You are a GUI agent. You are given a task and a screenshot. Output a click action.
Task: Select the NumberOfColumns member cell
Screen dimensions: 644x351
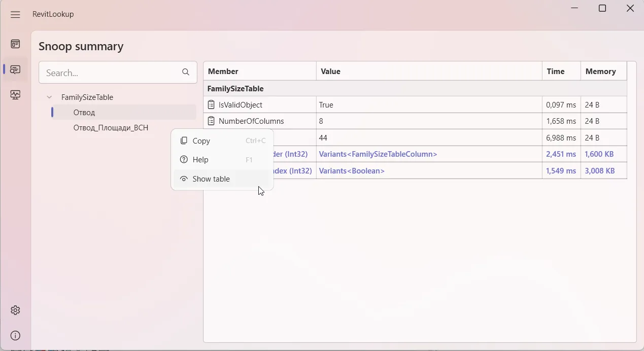[260, 121]
